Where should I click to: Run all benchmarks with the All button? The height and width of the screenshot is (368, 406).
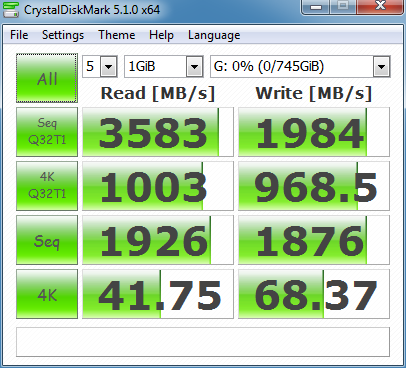tap(47, 78)
